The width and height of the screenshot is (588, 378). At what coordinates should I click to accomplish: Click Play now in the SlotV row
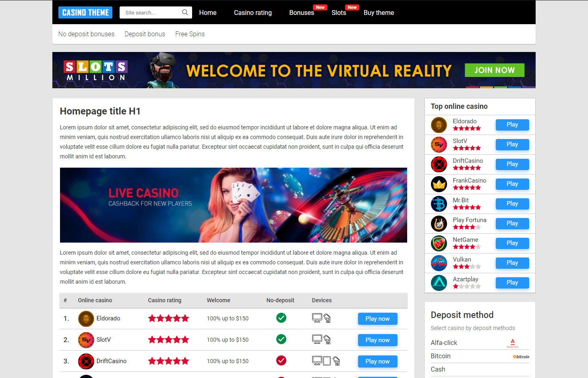pos(378,340)
